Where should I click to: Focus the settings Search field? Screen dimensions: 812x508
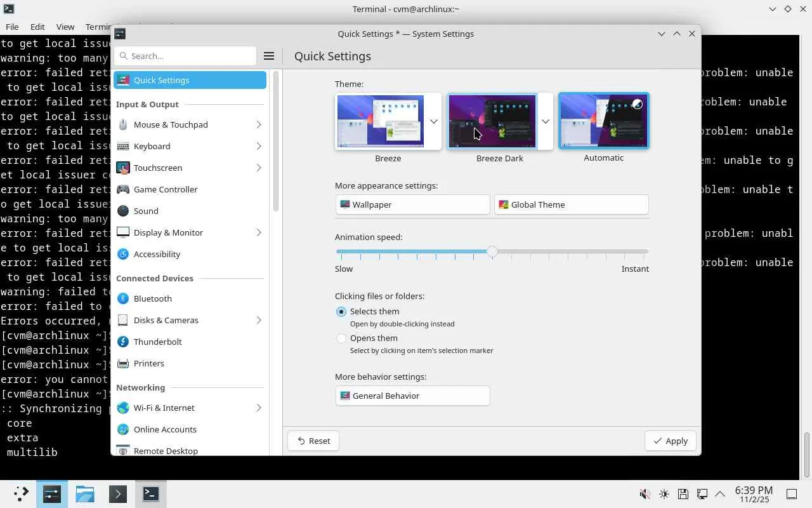pyautogui.click(x=185, y=56)
